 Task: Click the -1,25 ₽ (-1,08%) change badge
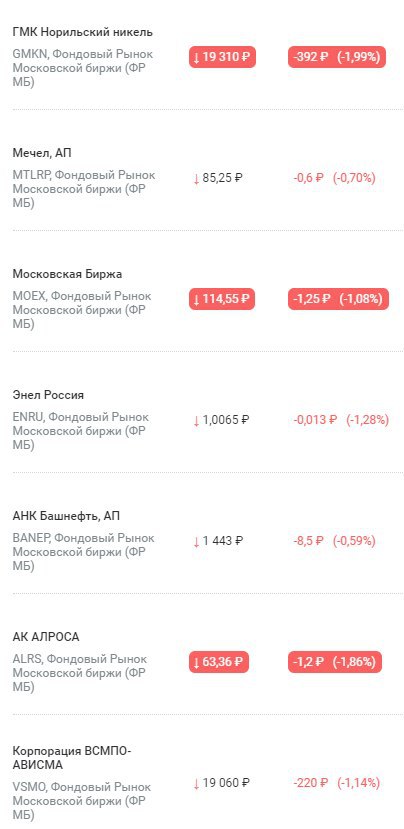coord(338,299)
